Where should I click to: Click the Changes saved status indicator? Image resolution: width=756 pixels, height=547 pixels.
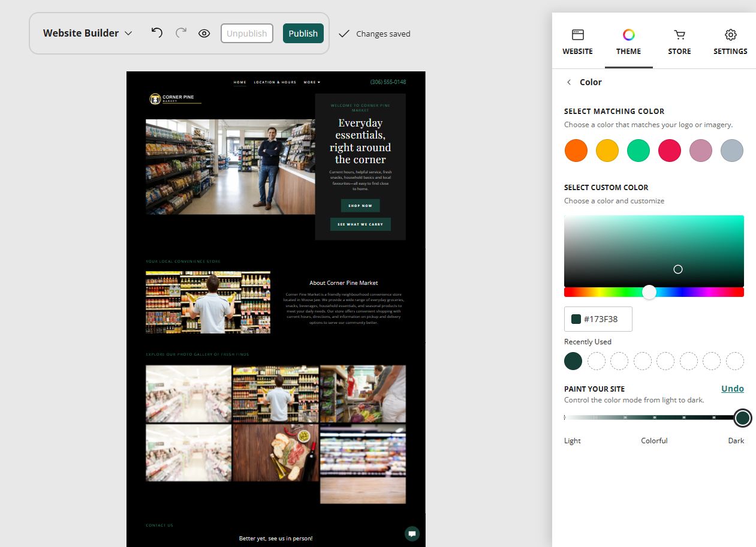pyautogui.click(x=375, y=34)
